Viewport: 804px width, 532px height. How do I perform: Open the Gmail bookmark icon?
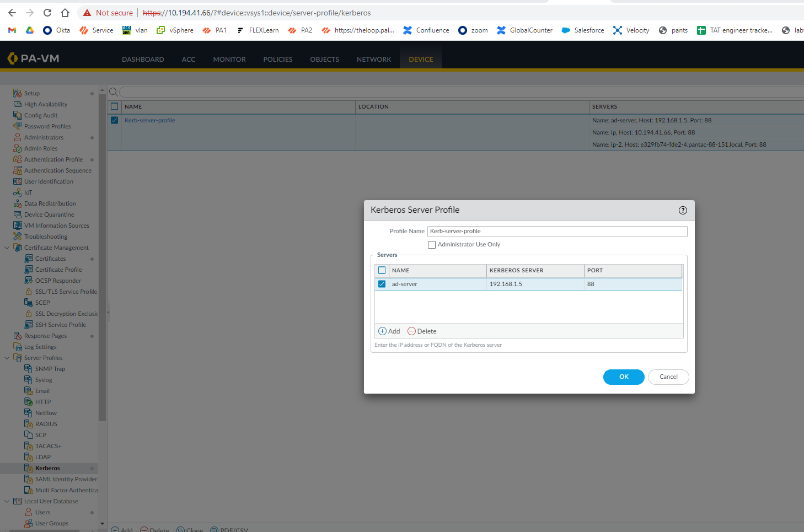[x=12, y=30]
